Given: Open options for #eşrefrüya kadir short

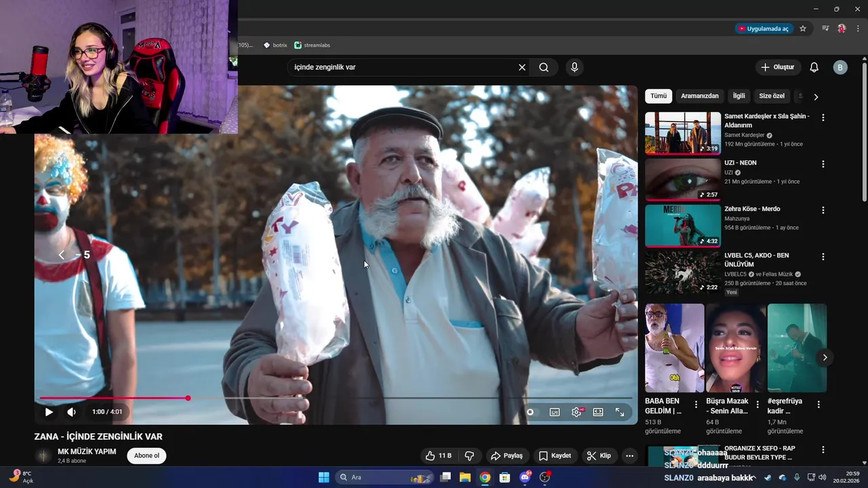Looking at the screenshot, I should point(818,405).
